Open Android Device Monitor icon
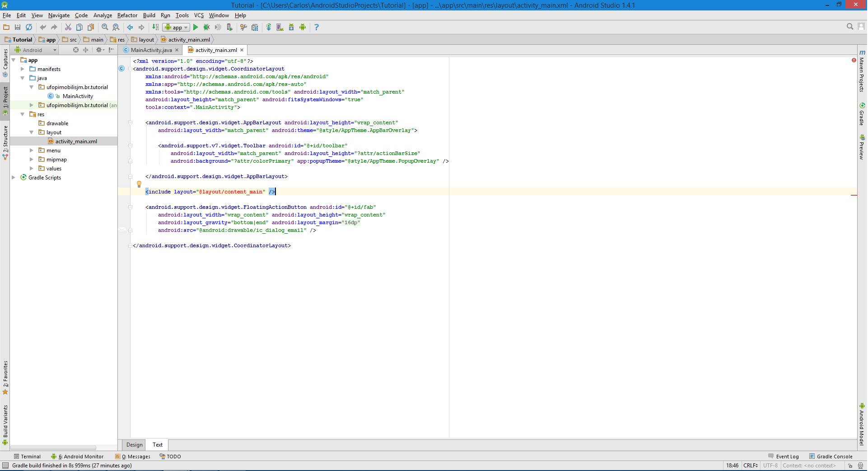 click(x=303, y=27)
